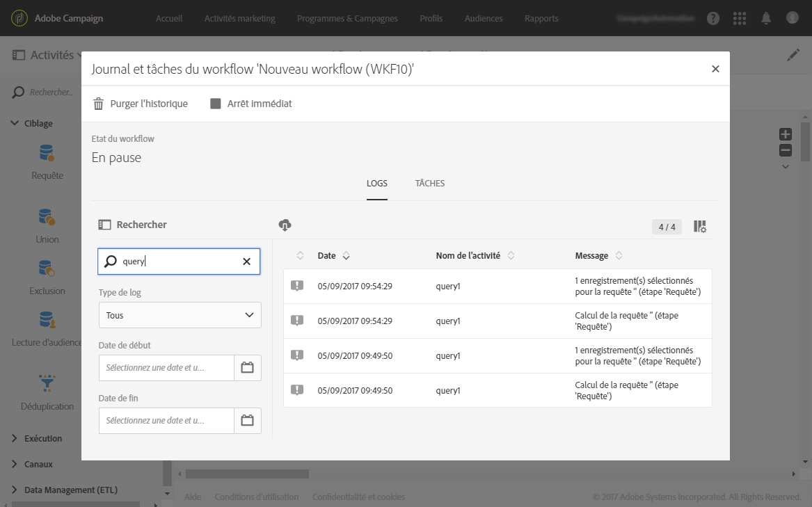812x507 pixels.
Task: Close the workflow journal dialog
Action: click(x=715, y=68)
